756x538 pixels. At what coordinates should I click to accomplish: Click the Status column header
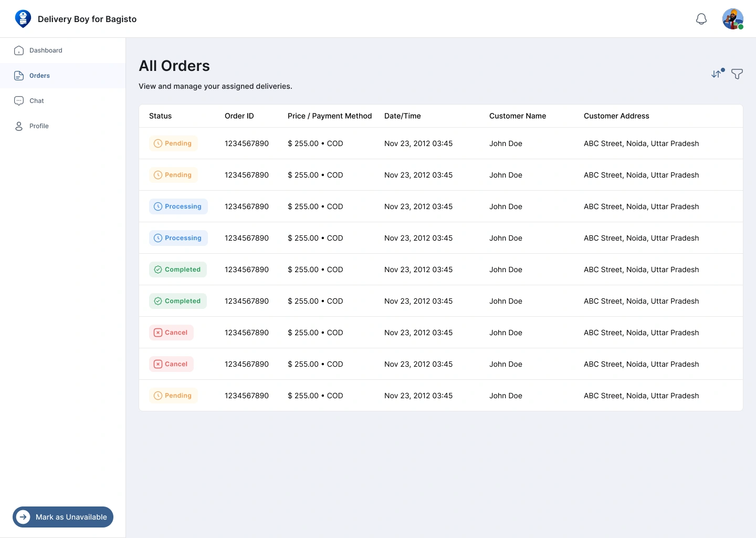[160, 116]
